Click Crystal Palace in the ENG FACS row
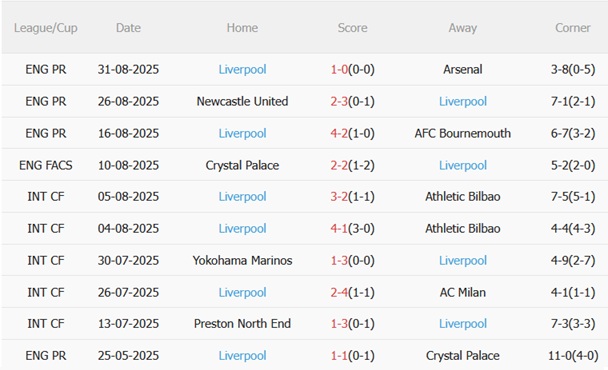 pyautogui.click(x=242, y=165)
